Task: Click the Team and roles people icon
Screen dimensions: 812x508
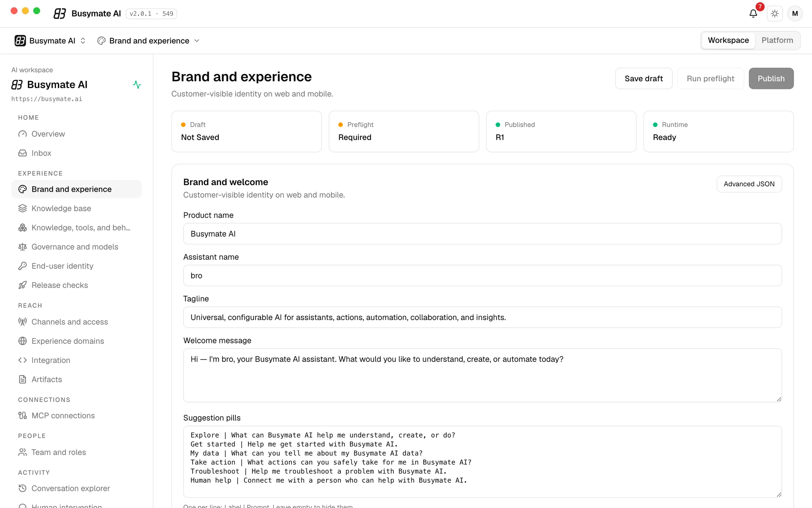Action: point(23,452)
